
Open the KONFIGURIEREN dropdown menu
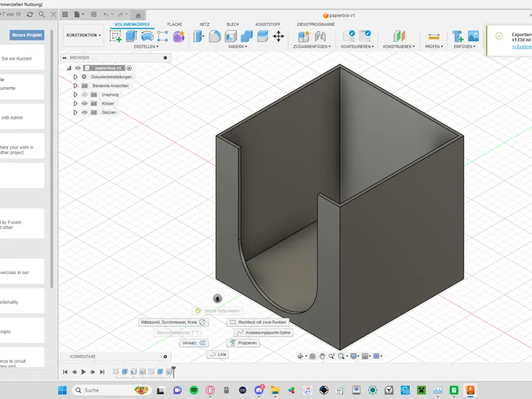pyautogui.click(x=357, y=47)
